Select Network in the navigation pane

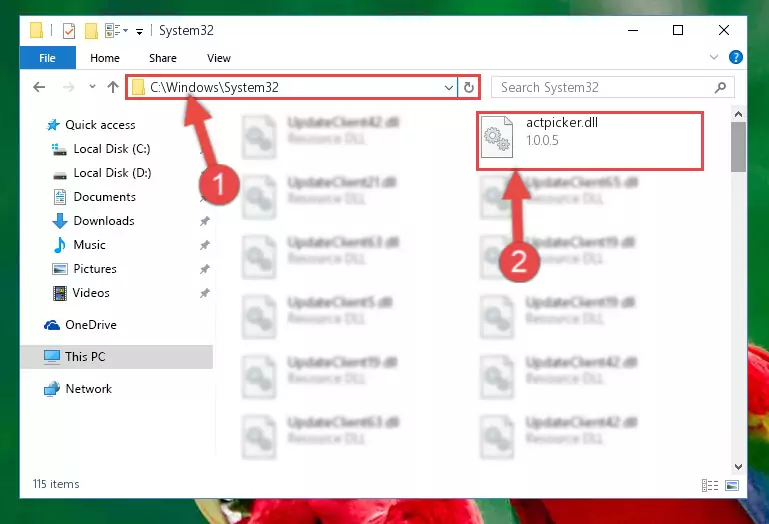tap(89, 389)
